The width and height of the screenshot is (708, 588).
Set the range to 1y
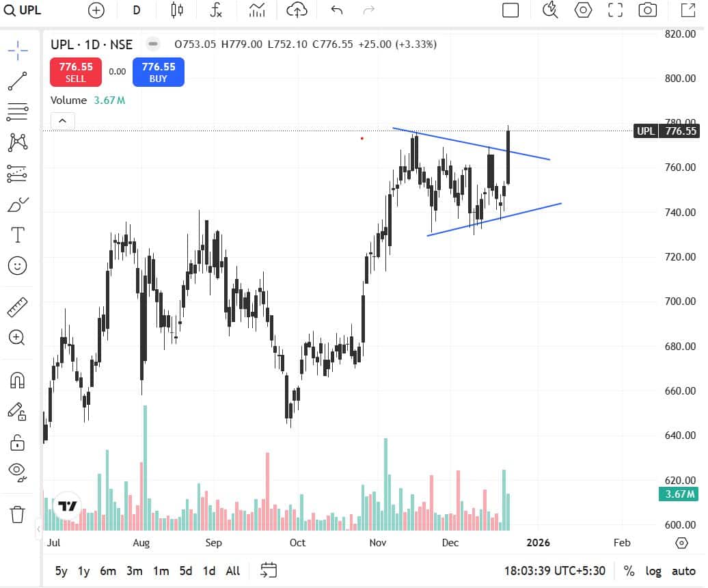coord(83,572)
